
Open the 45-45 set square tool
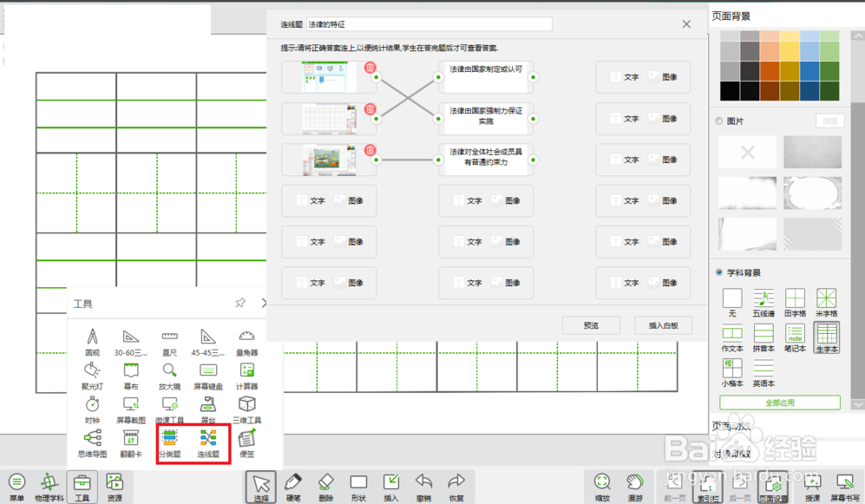tap(208, 342)
